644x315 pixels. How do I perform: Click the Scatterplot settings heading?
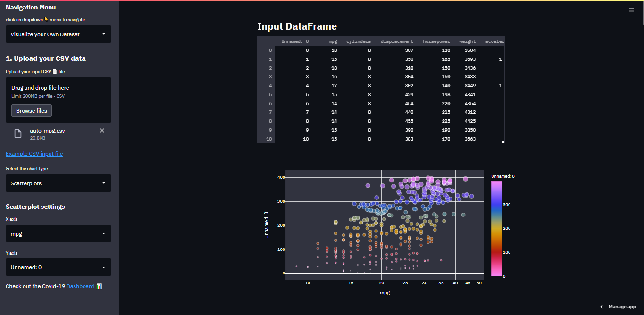coord(35,207)
